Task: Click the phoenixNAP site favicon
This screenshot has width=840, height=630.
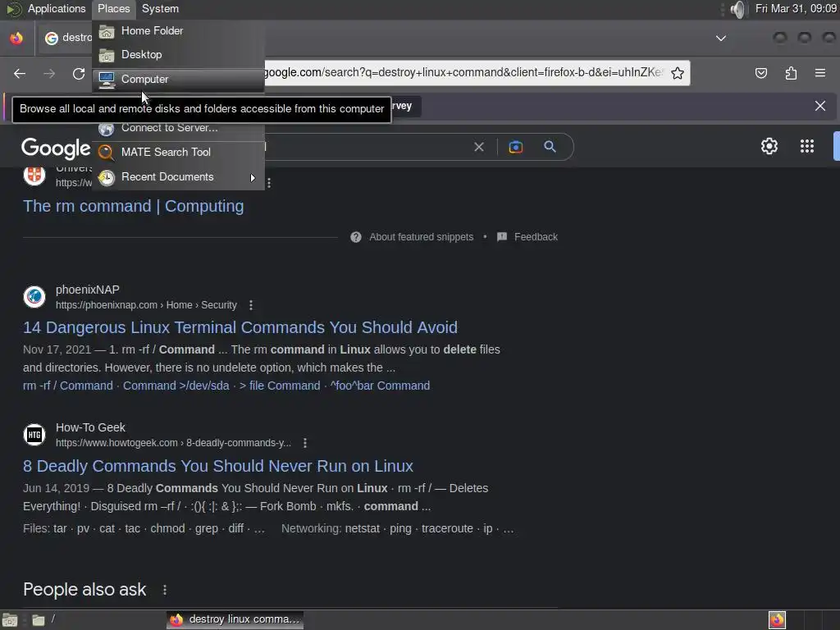Action: click(34, 296)
